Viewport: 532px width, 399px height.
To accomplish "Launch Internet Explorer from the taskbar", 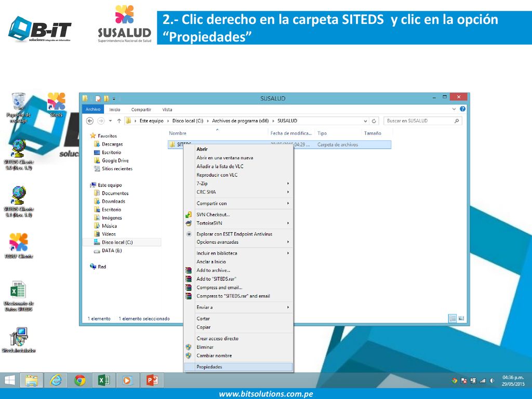I will coord(56,380).
